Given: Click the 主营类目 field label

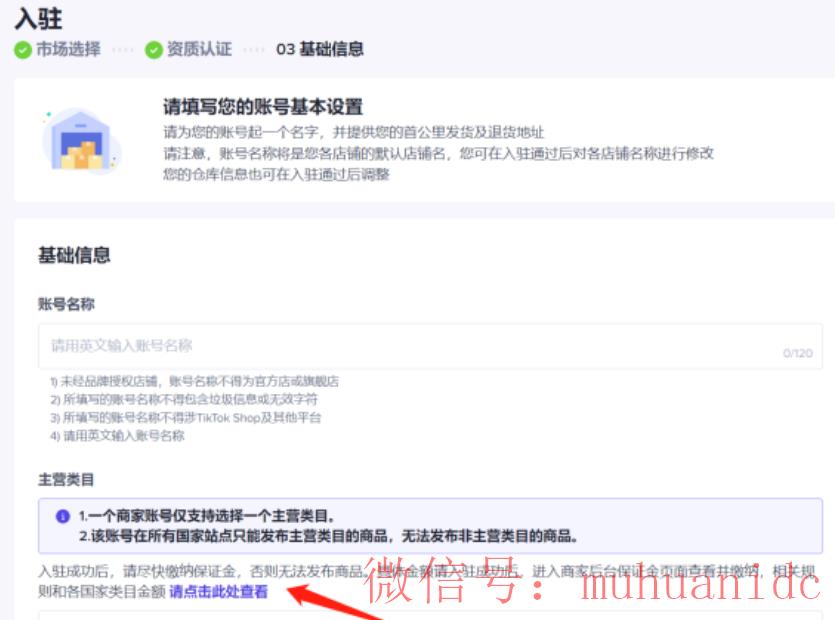Looking at the screenshot, I should point(66,480).
